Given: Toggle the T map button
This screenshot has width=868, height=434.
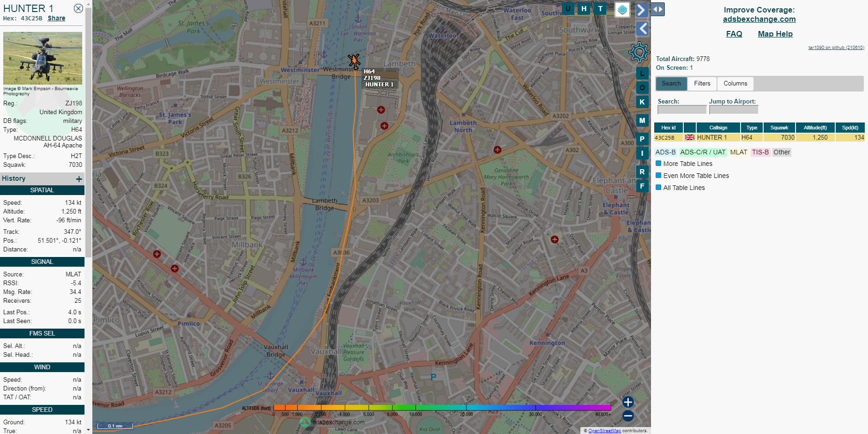Looking at the screenshot, I should [600, 8].
